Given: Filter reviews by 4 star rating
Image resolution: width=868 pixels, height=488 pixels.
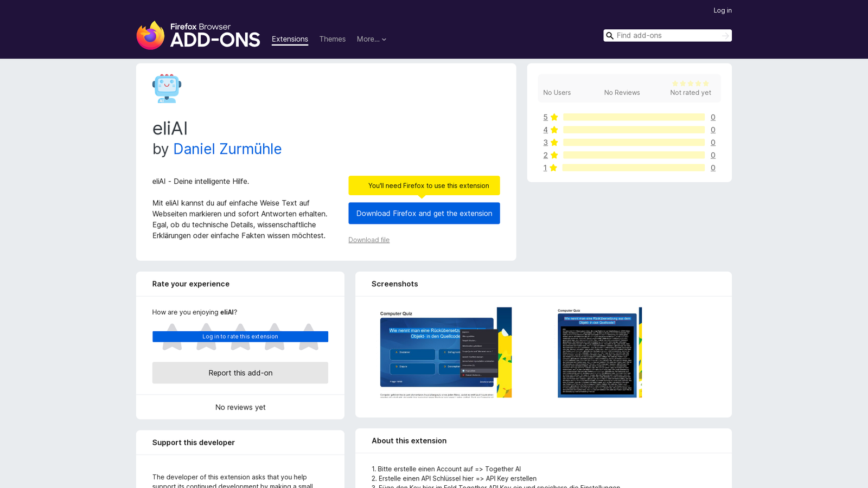Looking at the screenshot, I should pyautogui.click(x=545, y=130).
